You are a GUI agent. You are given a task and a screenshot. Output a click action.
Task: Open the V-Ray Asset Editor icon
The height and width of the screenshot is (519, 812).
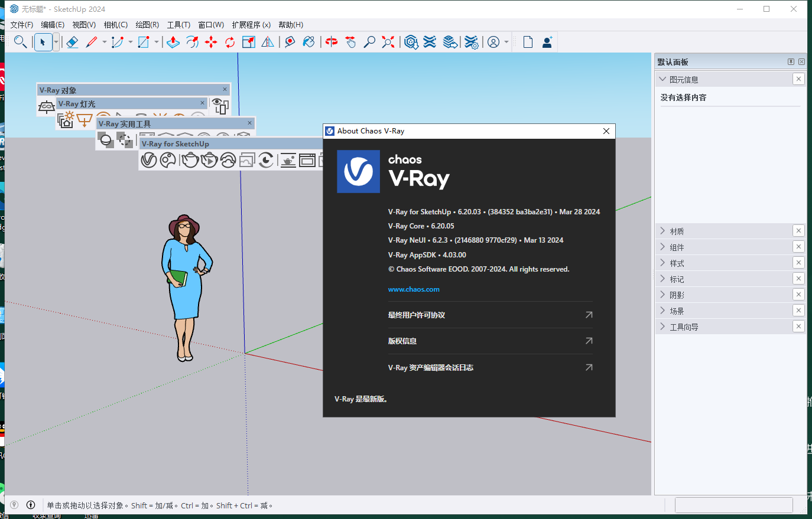point(149,159)
